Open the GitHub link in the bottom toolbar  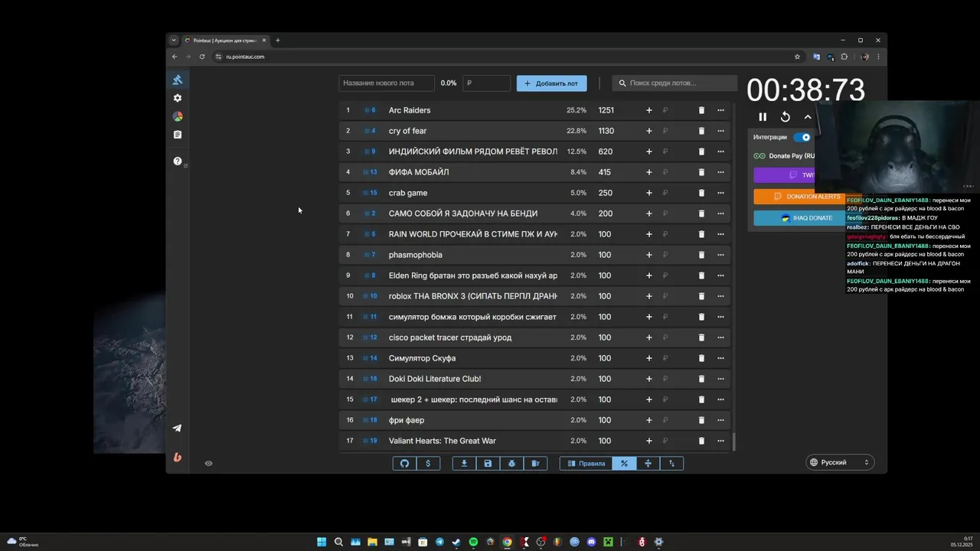click(405, 463)
